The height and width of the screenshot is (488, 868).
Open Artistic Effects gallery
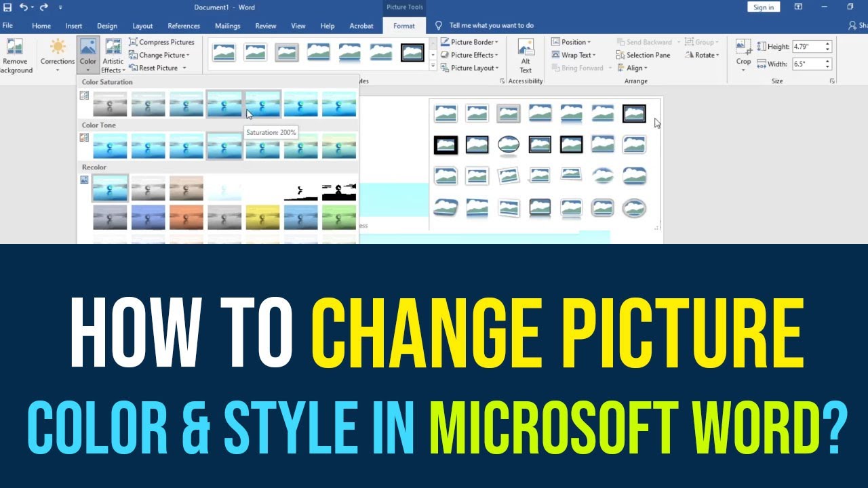(x=113, y=56)
